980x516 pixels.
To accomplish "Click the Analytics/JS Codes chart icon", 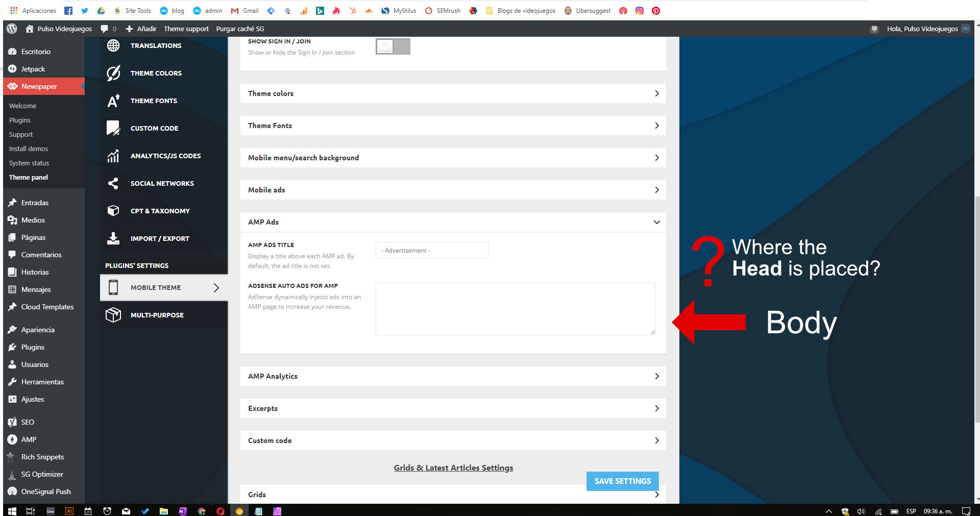I will 113,156.
